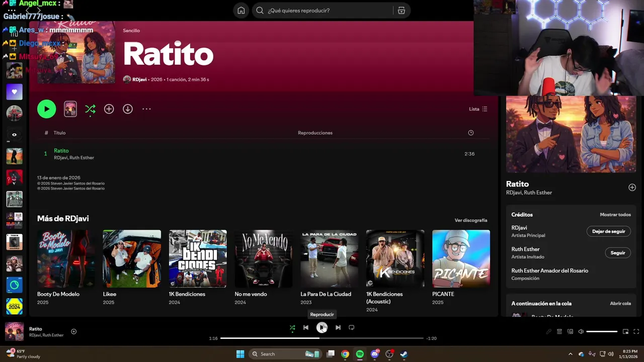Skip to the previous track

[305, 328]
